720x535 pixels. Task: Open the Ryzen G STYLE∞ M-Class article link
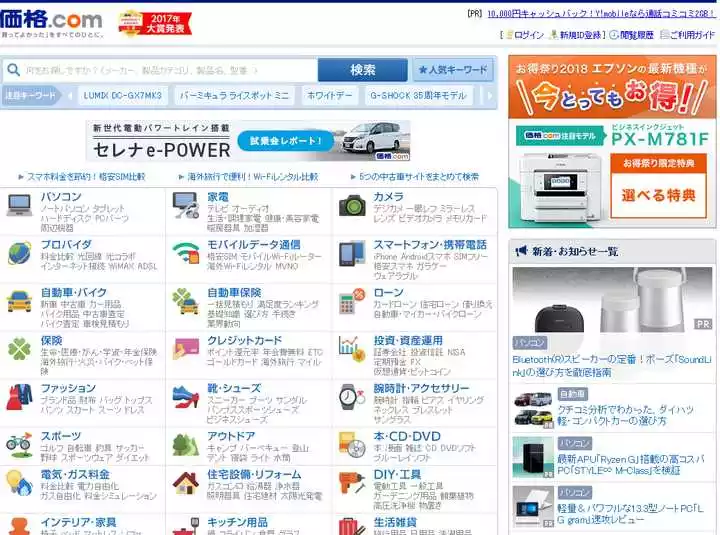[x=630, y=465]
